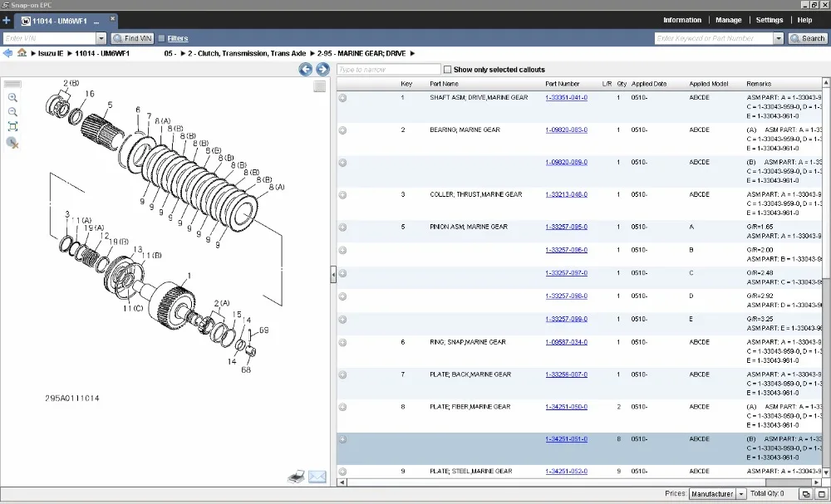The image size is (831, 504).
Task: Open the Help menu
Action: tap(804, 20)
